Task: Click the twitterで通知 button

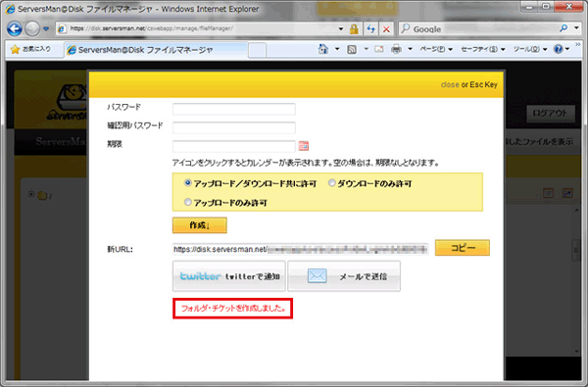Action: point(229,276)
